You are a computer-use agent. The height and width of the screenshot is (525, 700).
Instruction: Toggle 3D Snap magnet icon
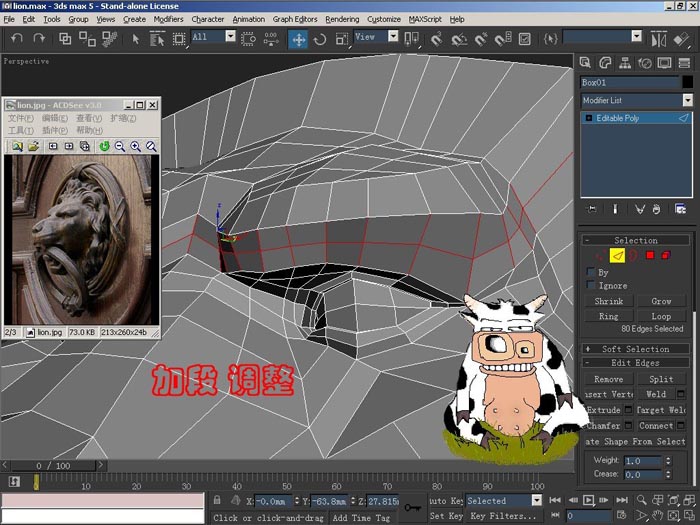click(437, 39)
